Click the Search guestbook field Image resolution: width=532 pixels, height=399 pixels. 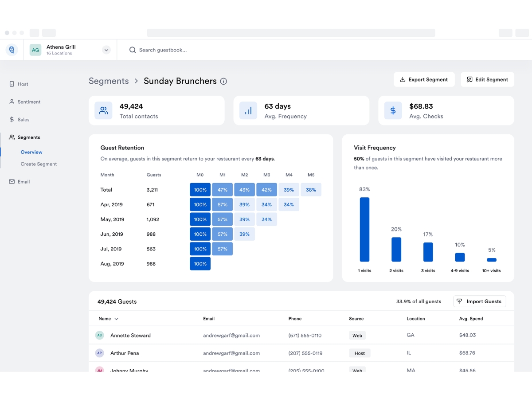pos(163,50)
